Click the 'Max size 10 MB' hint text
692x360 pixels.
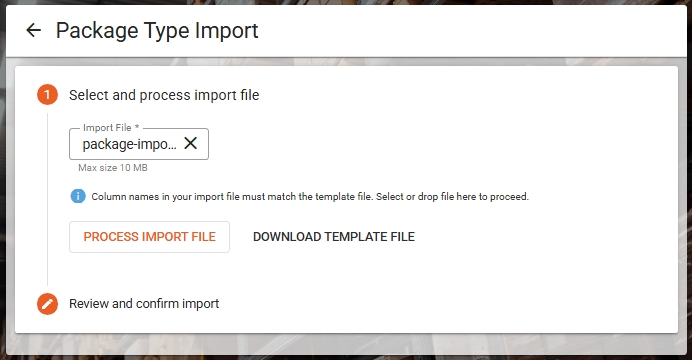pos(113,168)
